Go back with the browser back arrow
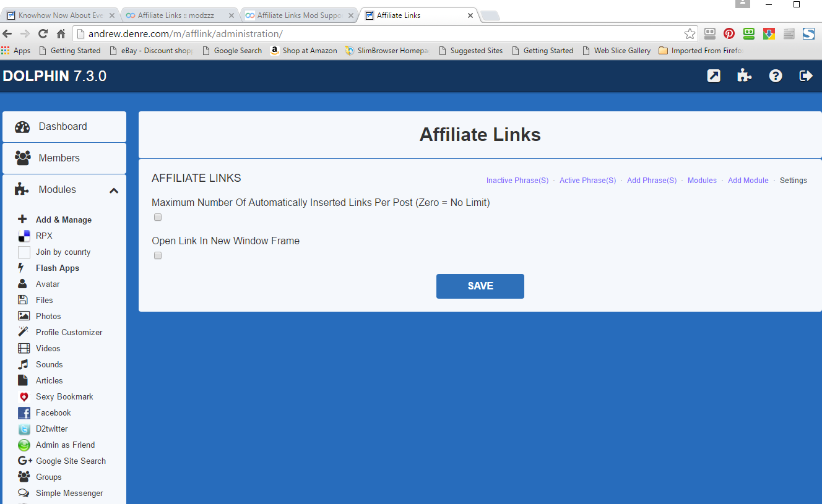822x504 pixels. pos(7,34)
